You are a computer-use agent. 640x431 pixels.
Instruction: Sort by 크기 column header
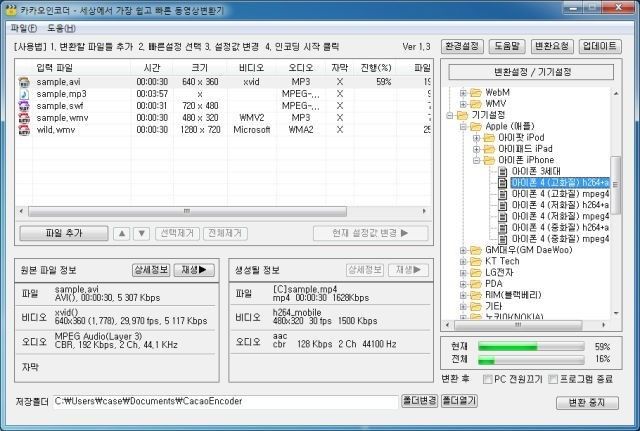pos(200,68)
